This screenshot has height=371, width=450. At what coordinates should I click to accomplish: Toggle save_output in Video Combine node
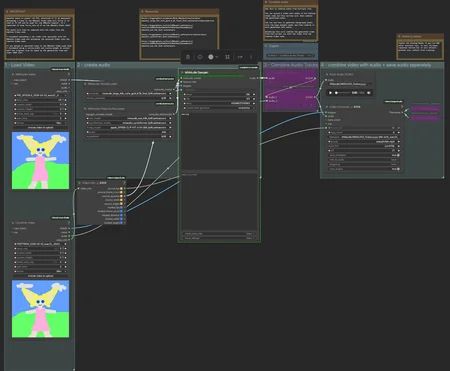[x=364, y=169]
